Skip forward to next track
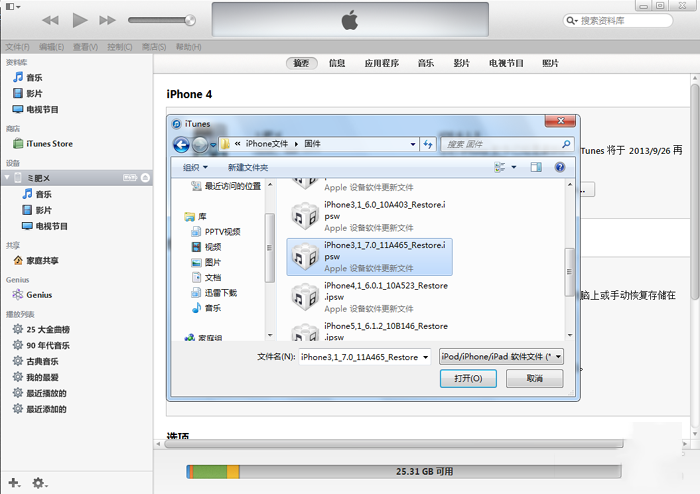The image size is (700, 494). 108,21
